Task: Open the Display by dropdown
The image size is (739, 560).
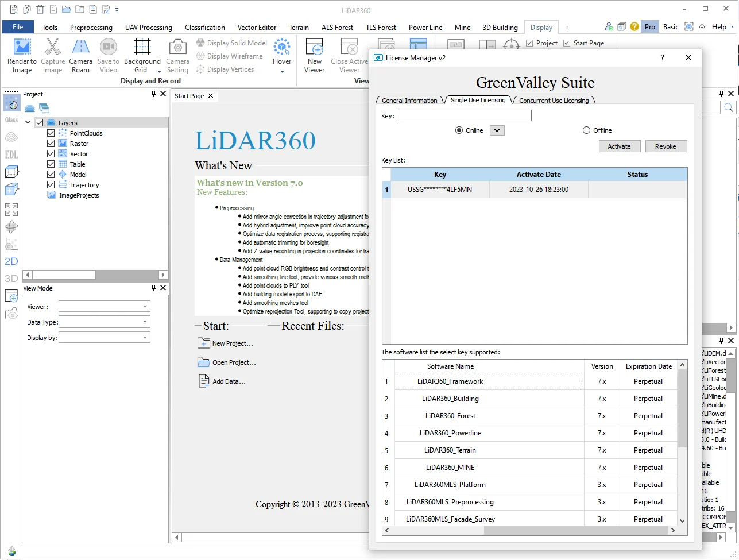Action: click(105, 338)
